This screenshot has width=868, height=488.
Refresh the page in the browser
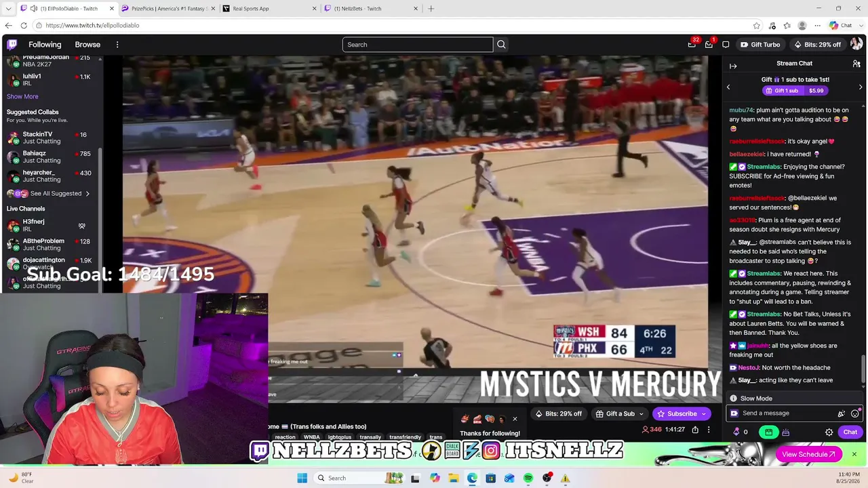[24, 26]
